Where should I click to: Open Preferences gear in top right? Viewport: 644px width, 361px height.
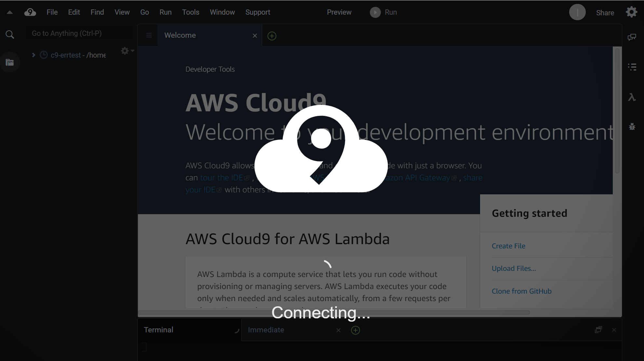(x=631, y=12)
